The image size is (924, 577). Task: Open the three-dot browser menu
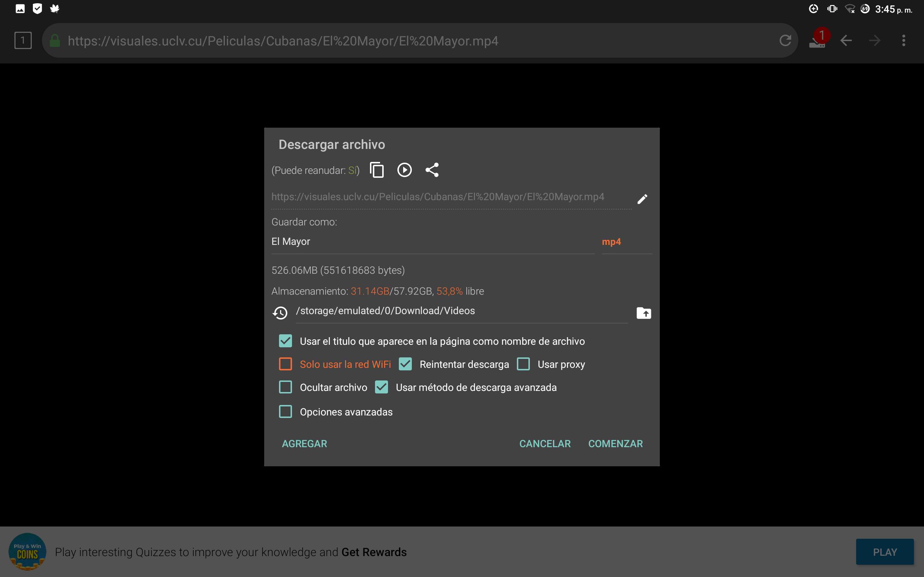pyautogui.click(x=903, y=40)
